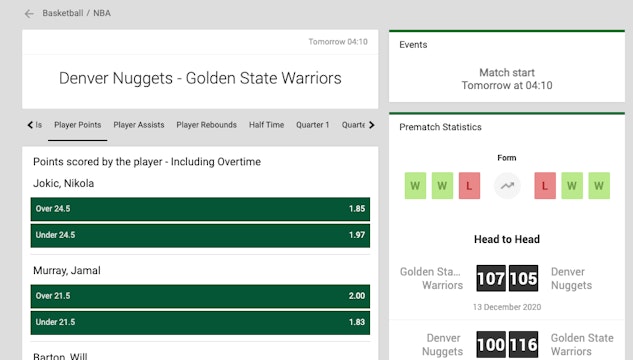This screenshot has width=633, height=360.
Task: Open the Basketball breadcrumb link
Action: [x=63, y=13]
